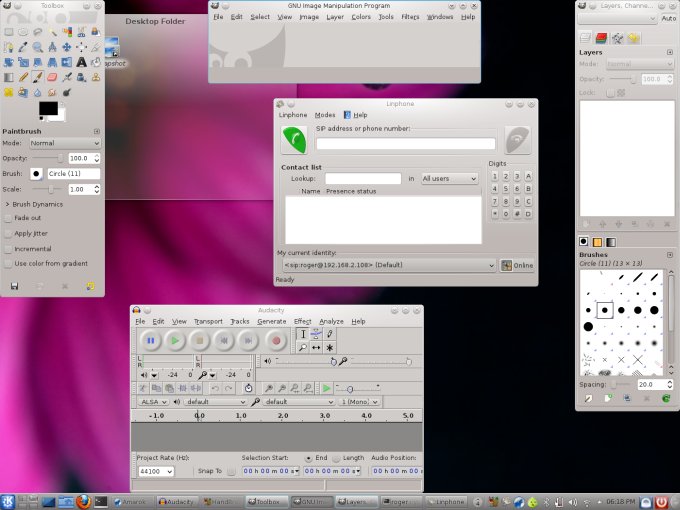680x510 pixels.
Task: Switch to Audacity in the taskbar
Action: tap(177, 502)
